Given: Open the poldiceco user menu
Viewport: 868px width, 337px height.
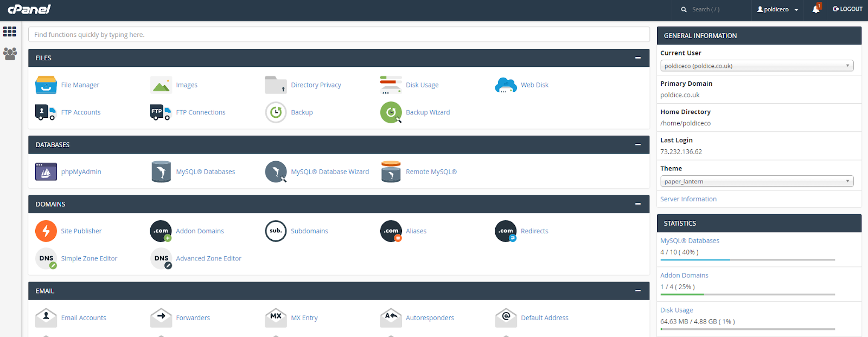Looking at the screenshot, I should coord(777,9).
